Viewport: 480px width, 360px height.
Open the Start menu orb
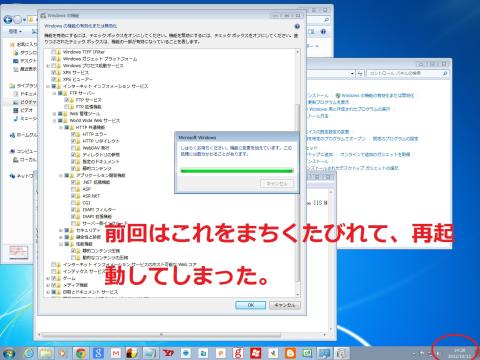9,353
